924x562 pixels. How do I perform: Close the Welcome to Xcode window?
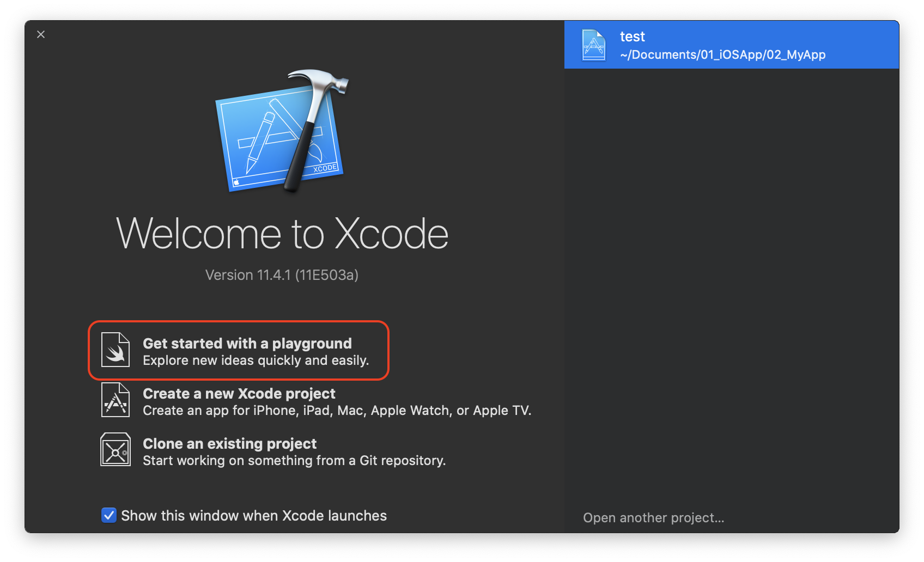click(x=41, y=34)
